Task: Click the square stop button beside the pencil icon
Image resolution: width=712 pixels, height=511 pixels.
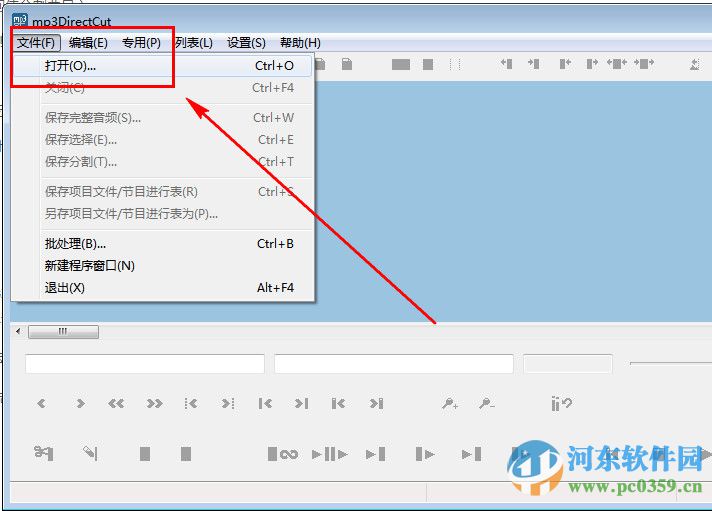Action: point(145,454)
